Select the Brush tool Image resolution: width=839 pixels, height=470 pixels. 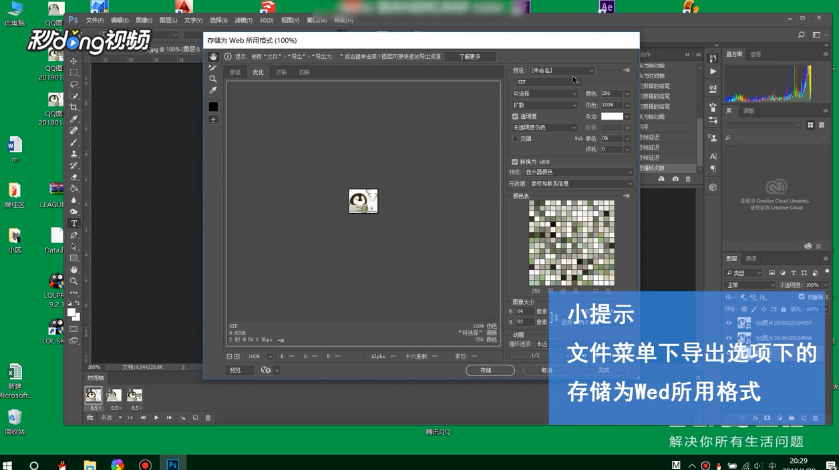tap(74, 142)
